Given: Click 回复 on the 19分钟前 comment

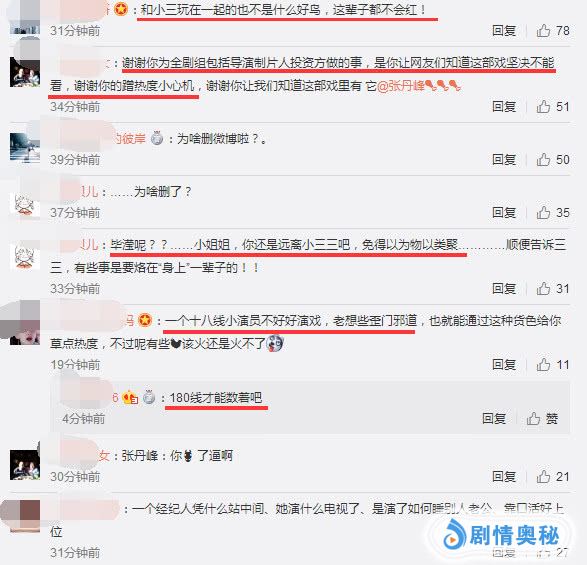Looking at the screenshot, I should click(504, 365).
